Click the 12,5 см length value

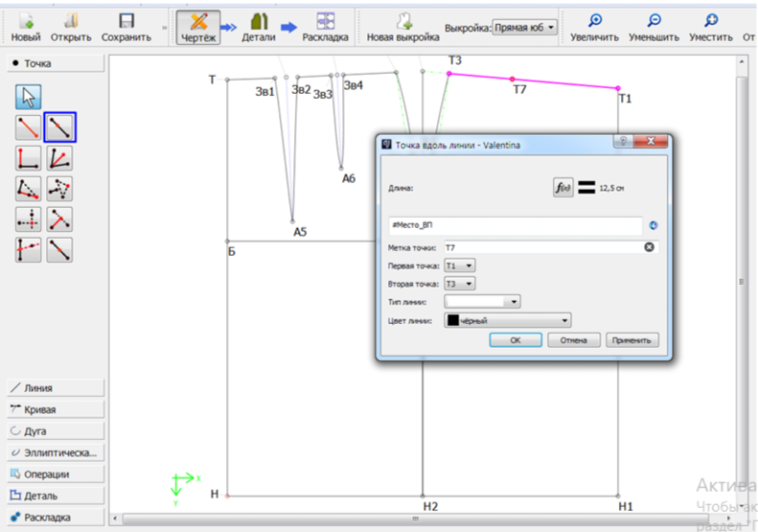pos(611,188)
